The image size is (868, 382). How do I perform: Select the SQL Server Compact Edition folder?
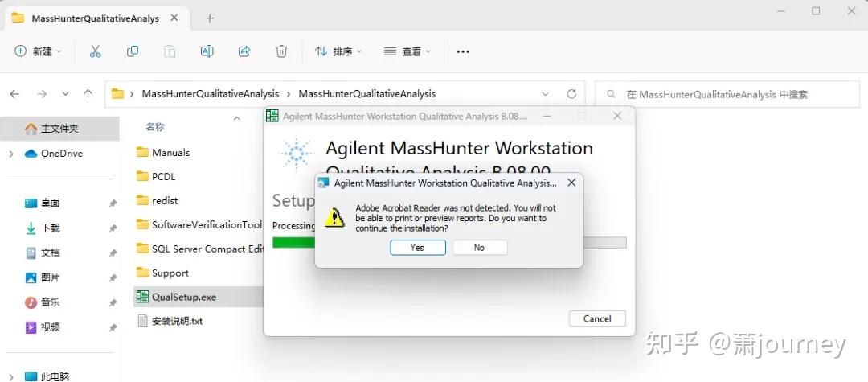[199, 249]
